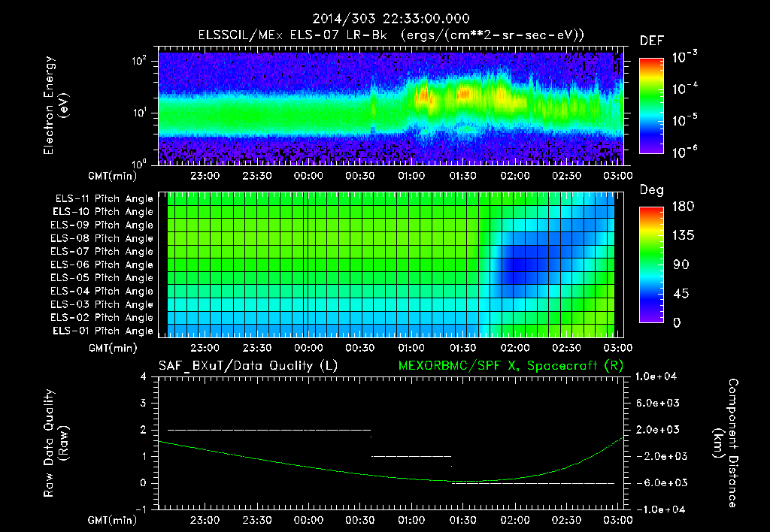The height and width of the screenshot is (532, 770).
Task: Click the Deg colorbar label
Action: point(652,190)
